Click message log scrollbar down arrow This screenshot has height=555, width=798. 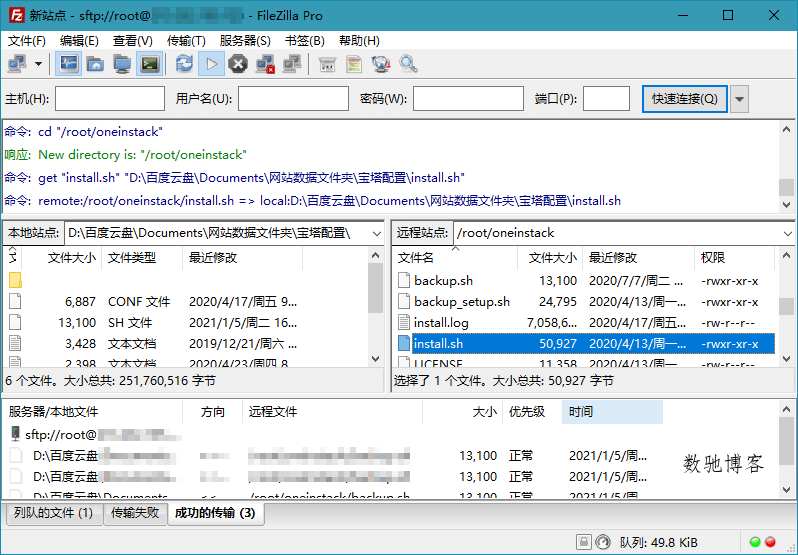(786, 205)
